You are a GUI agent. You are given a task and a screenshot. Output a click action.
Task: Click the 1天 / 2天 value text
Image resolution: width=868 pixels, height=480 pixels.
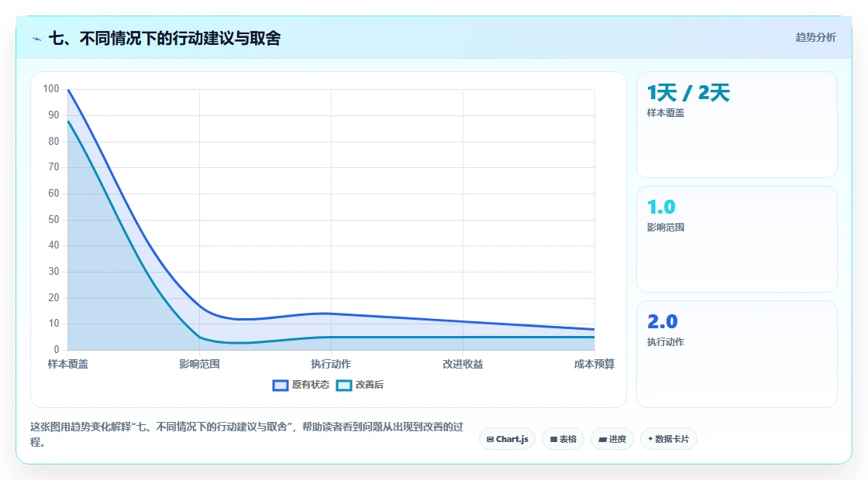point(688,92)
